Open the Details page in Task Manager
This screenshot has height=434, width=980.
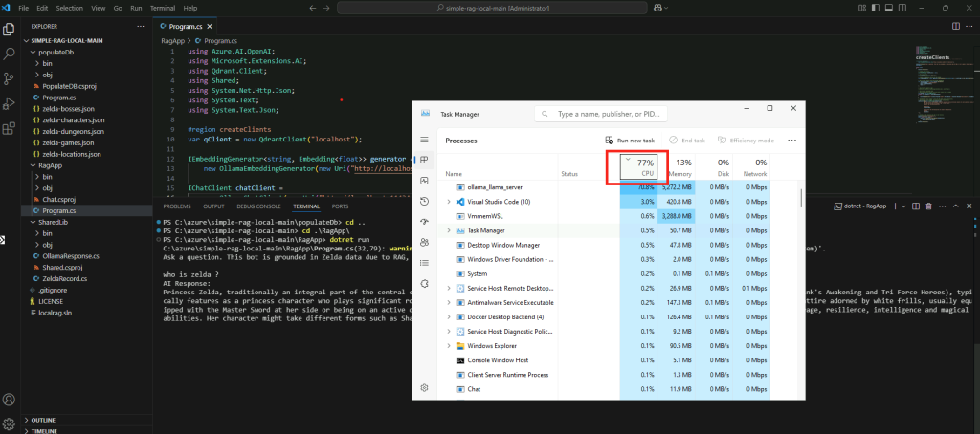(x=424, y=263)
